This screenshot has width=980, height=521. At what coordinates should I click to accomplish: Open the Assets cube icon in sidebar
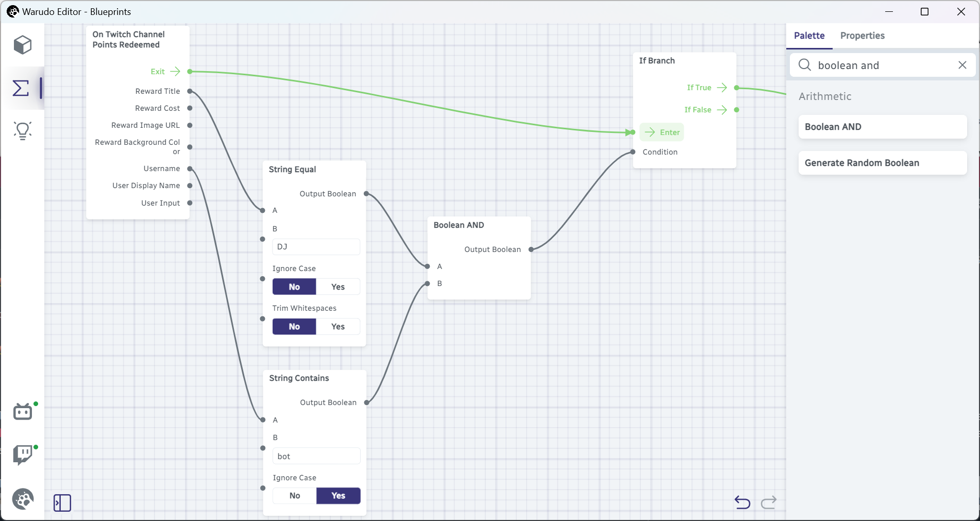pyautogui.click(x=23, y=45)
